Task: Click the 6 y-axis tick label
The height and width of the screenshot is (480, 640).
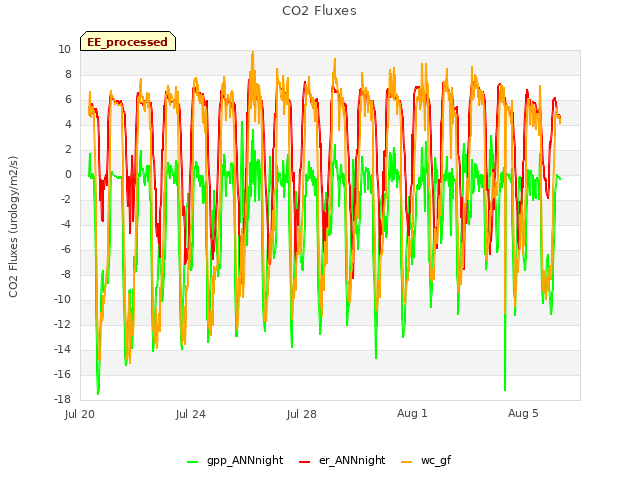Action: (x=68, y=99)
